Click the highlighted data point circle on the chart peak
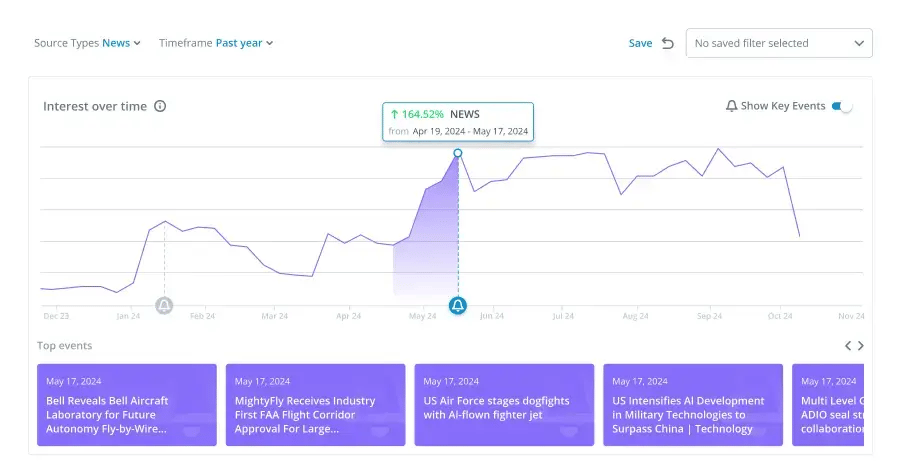 pyautogui.click(x=457, y=153)
